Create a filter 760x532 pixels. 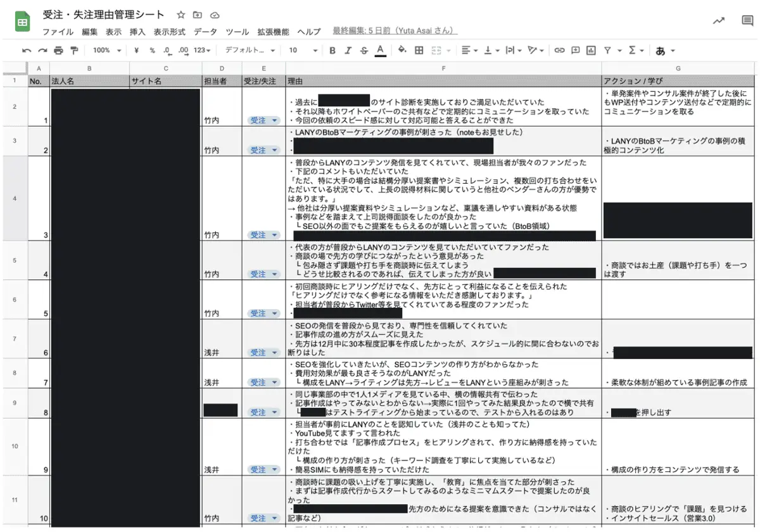607,51
